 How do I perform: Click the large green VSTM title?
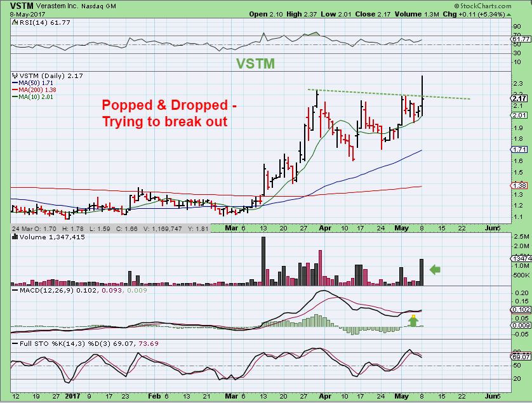pos(255,63)
